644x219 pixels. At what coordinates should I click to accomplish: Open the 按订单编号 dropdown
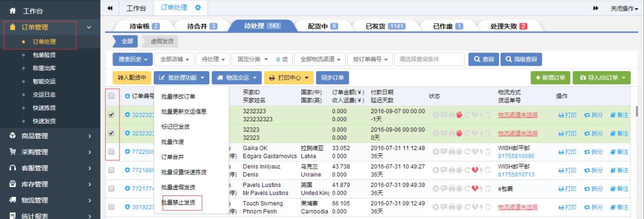click(x=371, y=59)
